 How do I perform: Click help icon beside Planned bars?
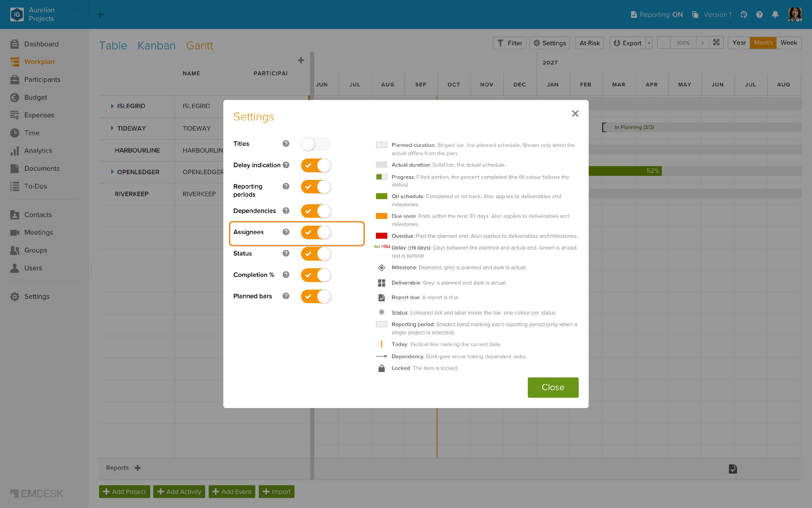pos(286,296)
